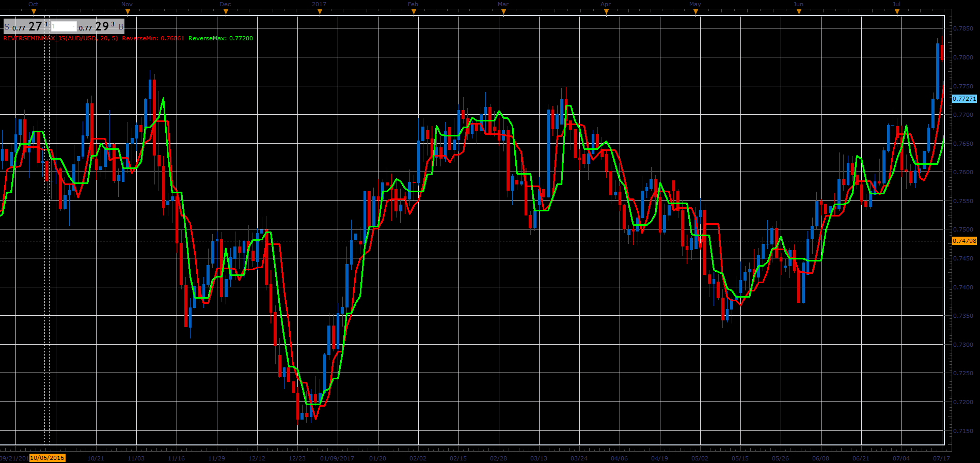The width and height of the screenshot is (980, 463).
Task: Click the S sell price button
Action: click(x=26, y=26)
